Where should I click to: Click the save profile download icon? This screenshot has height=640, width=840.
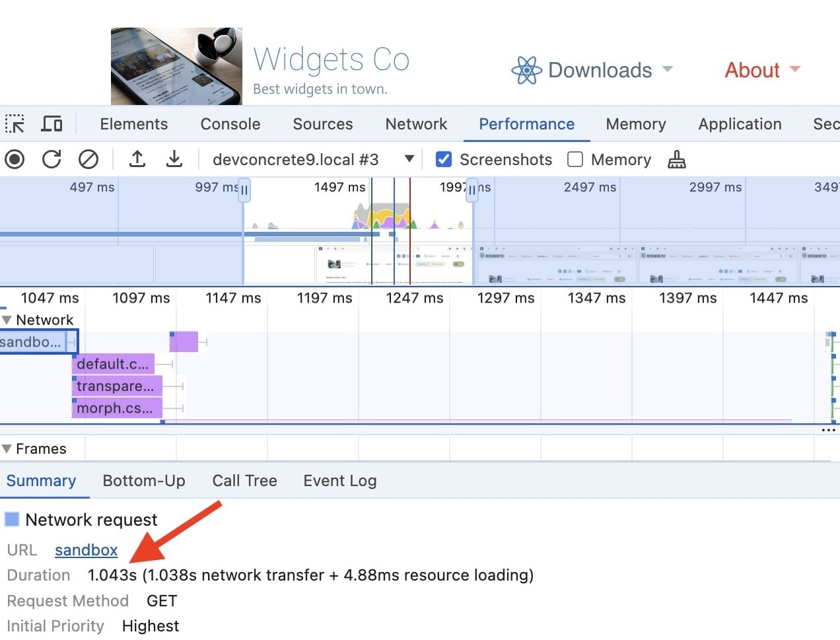coord(174,159)
